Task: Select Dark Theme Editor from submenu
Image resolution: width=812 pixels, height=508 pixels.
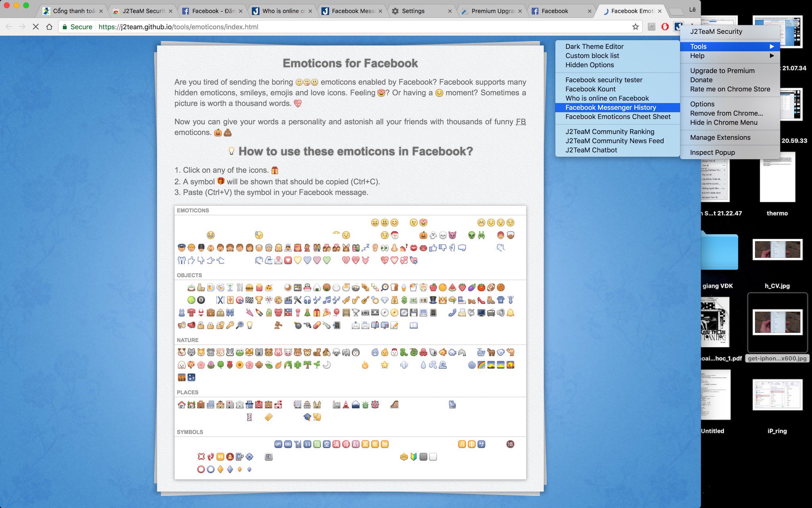Action: (594, 46)
